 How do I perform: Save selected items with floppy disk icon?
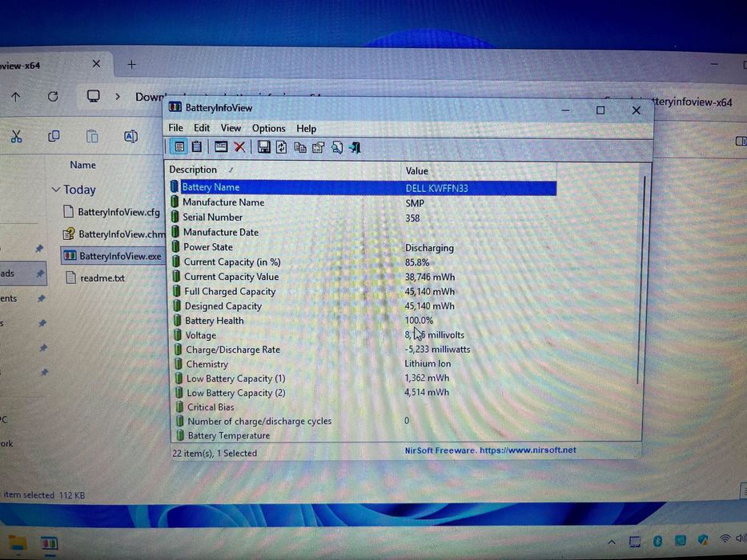click(264, 147)
